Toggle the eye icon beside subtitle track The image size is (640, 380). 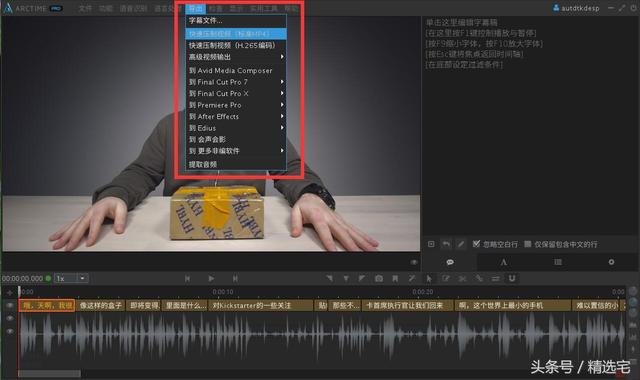tap(10, 305)
